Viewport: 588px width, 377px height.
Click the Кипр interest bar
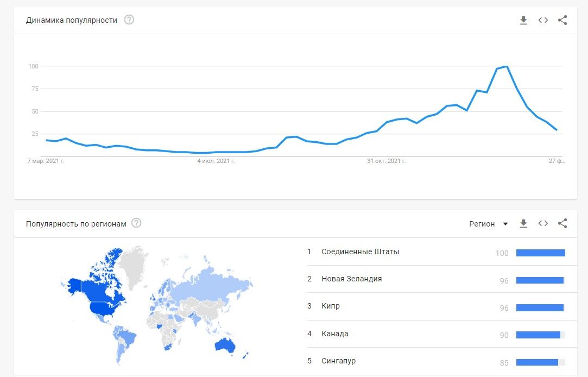(x=540, y=307)
